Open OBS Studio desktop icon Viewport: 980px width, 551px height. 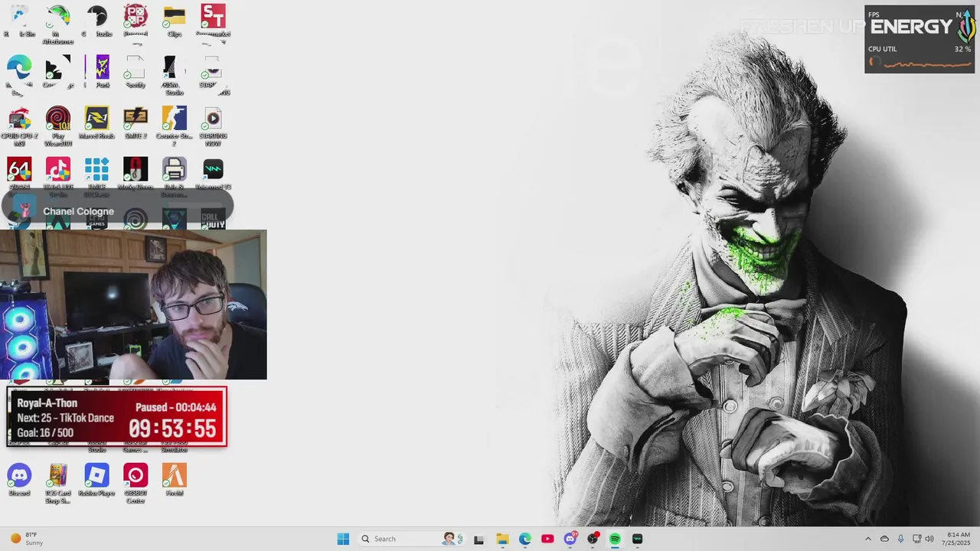tap(96, 21)
